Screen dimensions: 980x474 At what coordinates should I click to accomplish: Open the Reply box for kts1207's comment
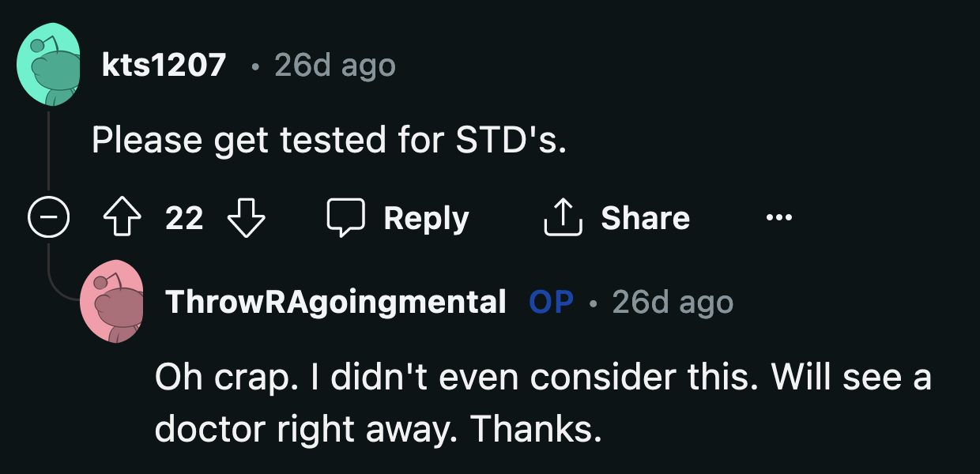pos(398,218)
